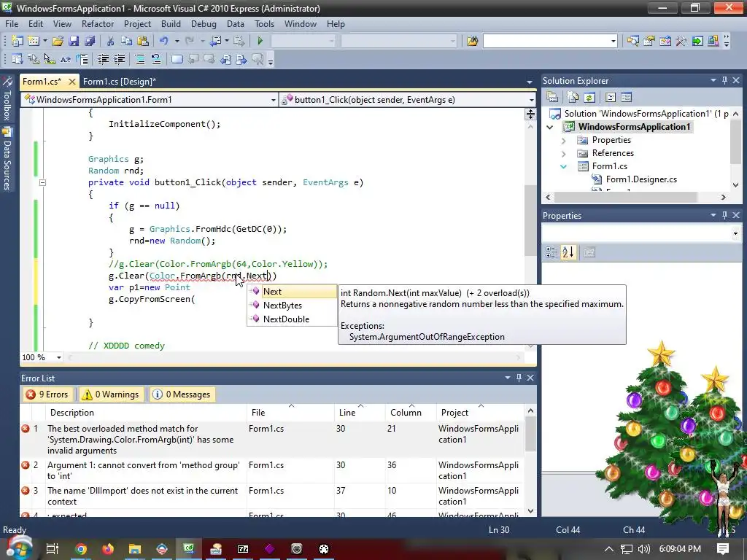Open the 100 % zoom dropdown
Viewport: 747px width, 560px height.
coord(59,357)
